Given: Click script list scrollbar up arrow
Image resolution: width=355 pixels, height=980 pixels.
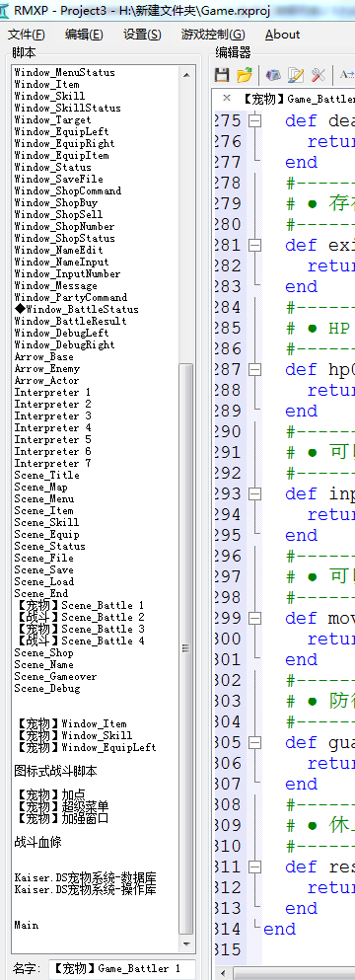Looking at the screenshot, I should (x=186, y=74).
